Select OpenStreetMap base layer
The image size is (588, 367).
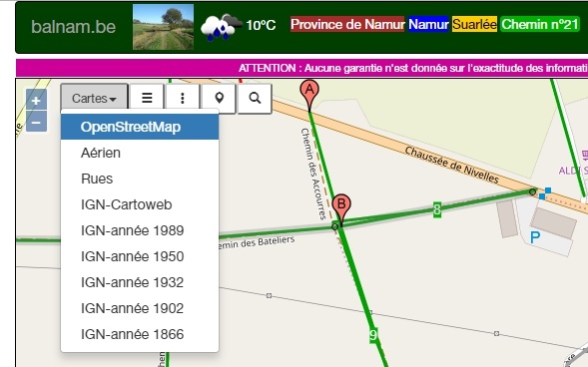(x=140, y=127)
